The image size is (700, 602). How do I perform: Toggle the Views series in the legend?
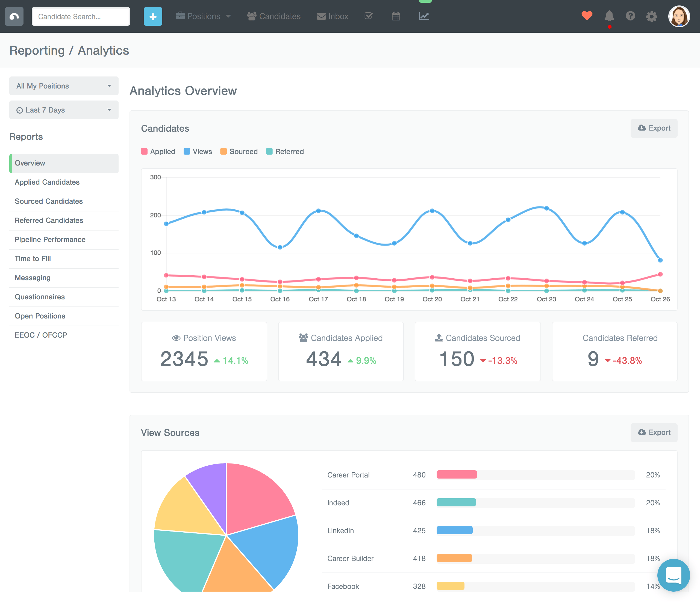tap(198, 151)
